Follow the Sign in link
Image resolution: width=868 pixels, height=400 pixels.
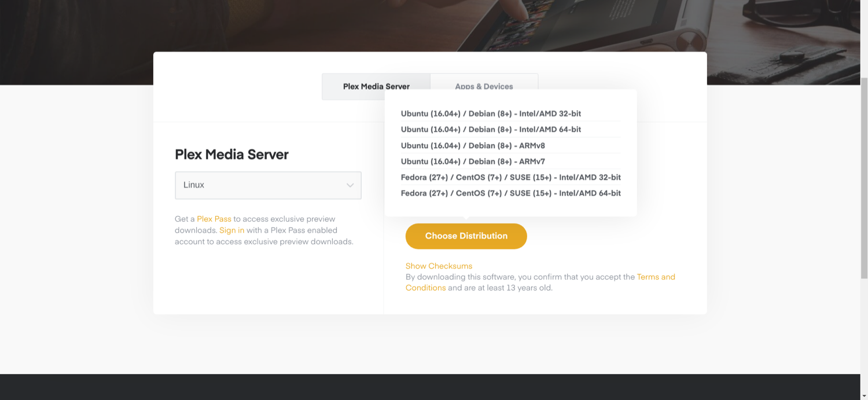click(231, 230)
